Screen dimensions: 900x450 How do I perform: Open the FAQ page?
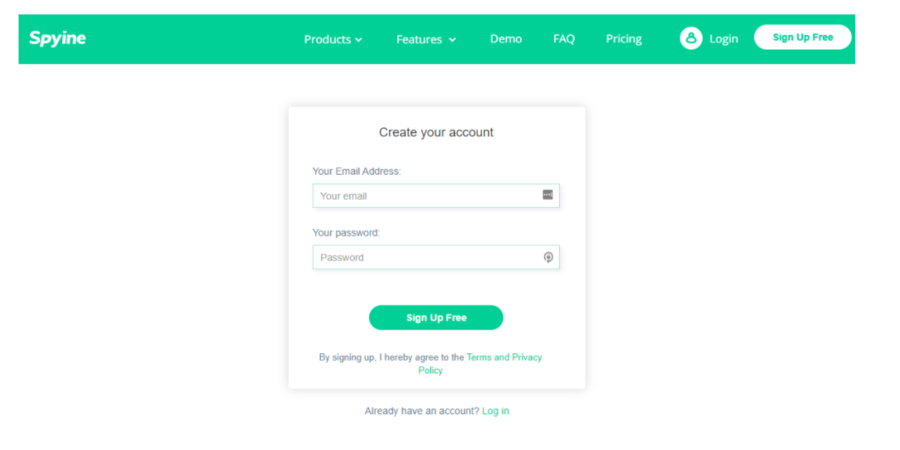click(564, 39)
